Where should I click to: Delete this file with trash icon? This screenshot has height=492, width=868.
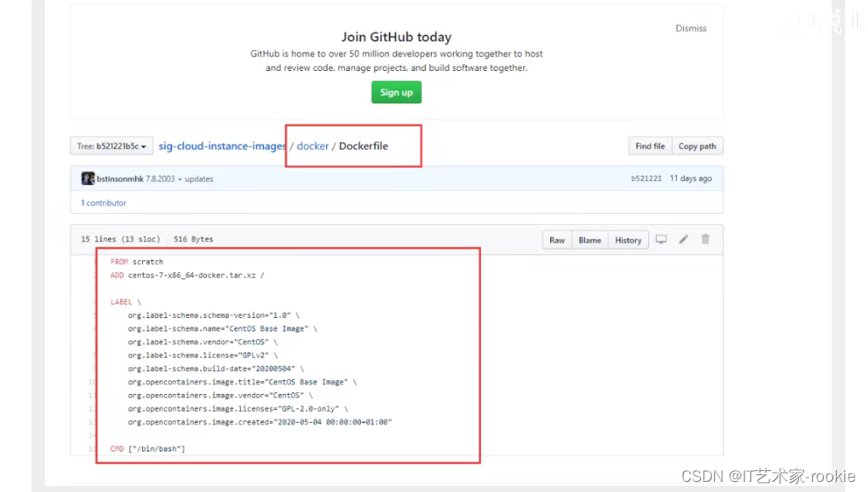click(x=705, y=239)
